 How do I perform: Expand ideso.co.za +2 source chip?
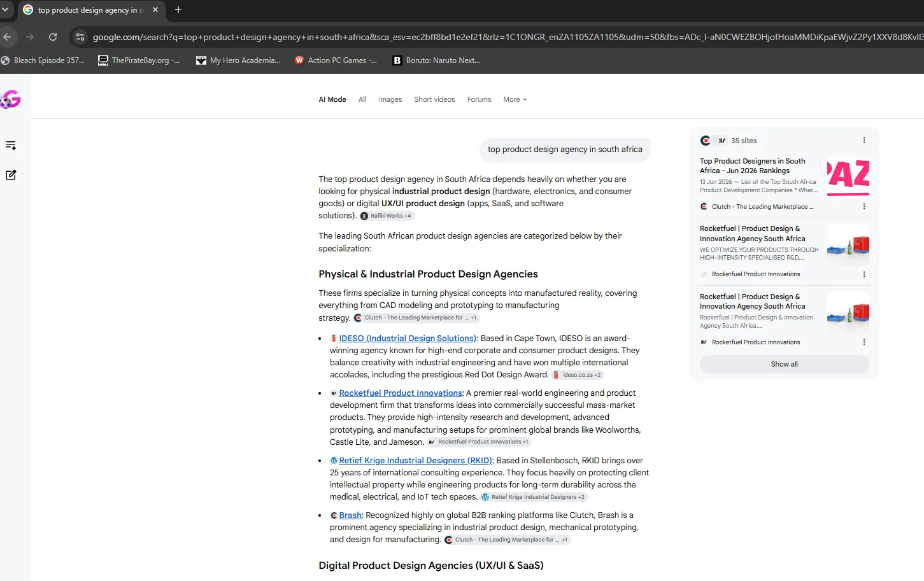[x=577, y=375]
